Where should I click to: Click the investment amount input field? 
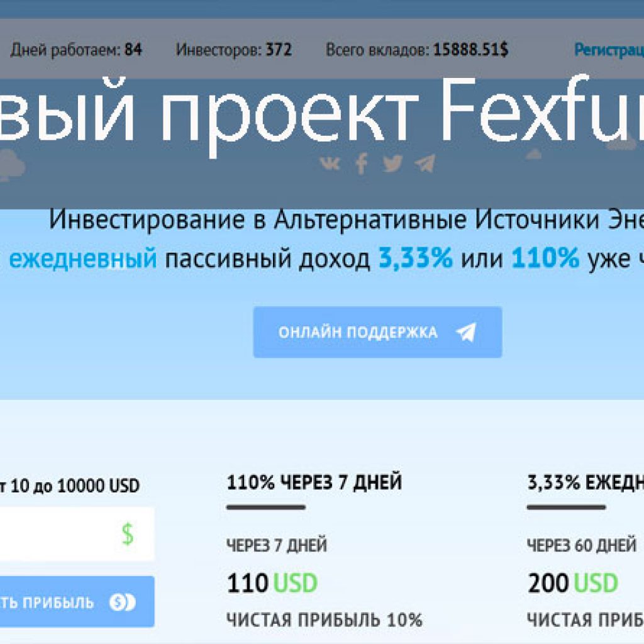tap(77, 533)
